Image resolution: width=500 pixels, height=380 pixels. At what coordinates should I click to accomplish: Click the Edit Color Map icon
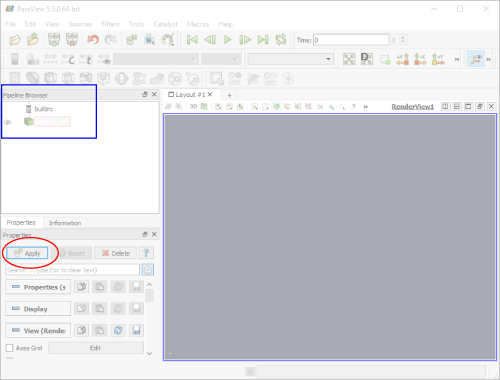[33, 59]
